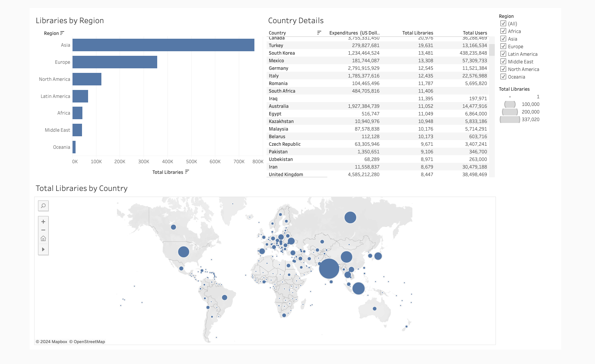
Task: Expand the map tools arrow
Action: (43, 249)
